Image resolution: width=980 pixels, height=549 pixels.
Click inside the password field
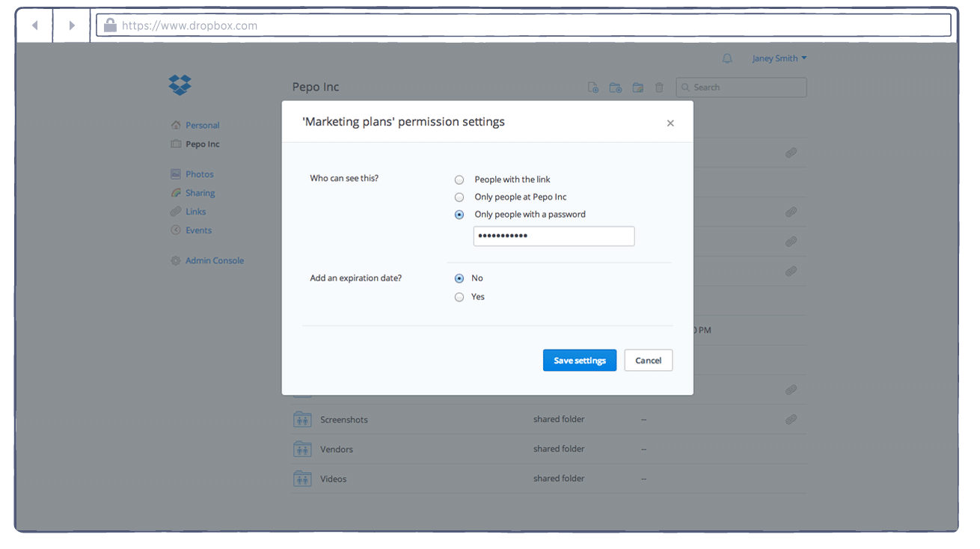click(x=554, y=236)
